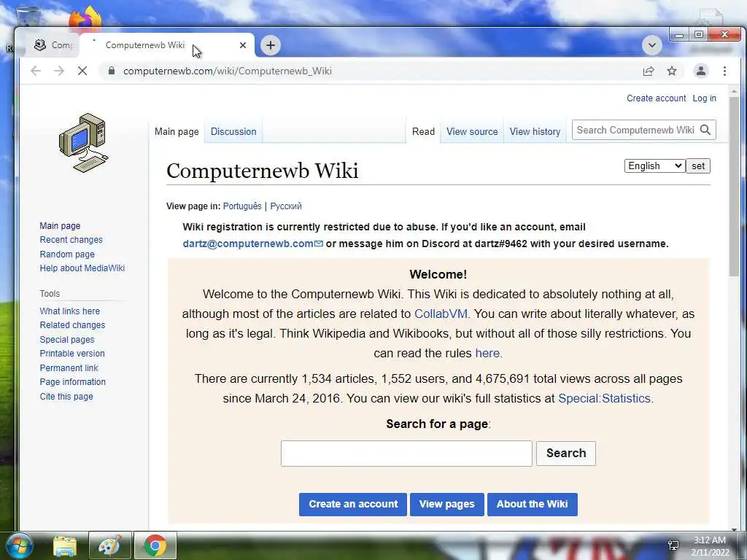This screenshot has height=560, width=747.
Task: Click Create account link
Action: pos(656,98)
